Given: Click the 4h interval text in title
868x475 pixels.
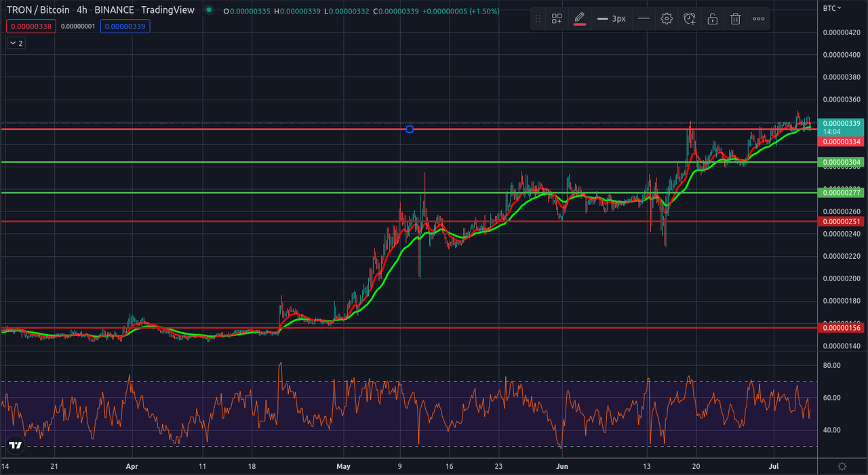Looking at the screenshot, I should [x=81, y=10].
